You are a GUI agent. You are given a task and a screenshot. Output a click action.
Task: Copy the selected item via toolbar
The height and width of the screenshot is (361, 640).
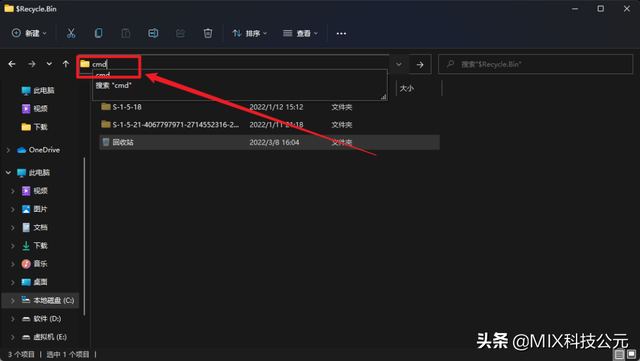click(x=98, y=33)
